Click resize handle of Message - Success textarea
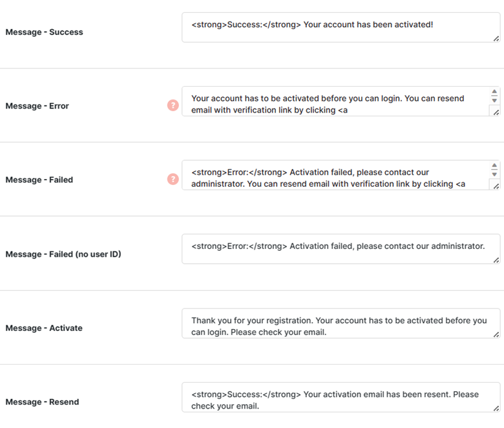The height and width of the screenshot is (428, 504). 496,39
